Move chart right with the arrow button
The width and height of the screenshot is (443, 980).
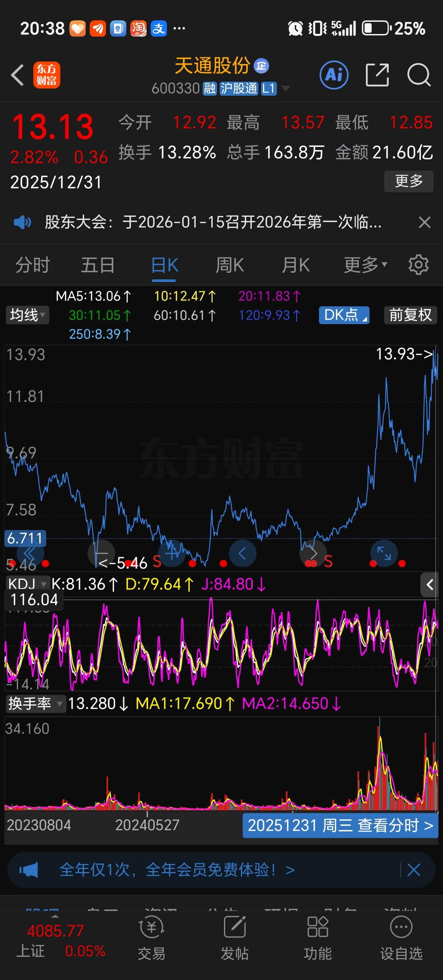(313, 553)
